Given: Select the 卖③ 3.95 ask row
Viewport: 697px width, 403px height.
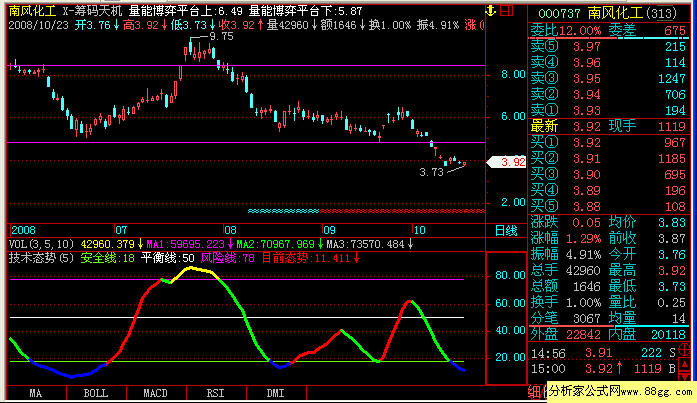Looking at the screenshot, I should click(608, 78).
